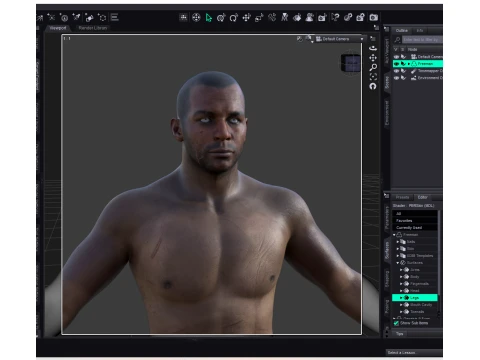Click the crosshair circle toolbar icon
This screenshot has height=360, width=480.
tap(196, 18)
